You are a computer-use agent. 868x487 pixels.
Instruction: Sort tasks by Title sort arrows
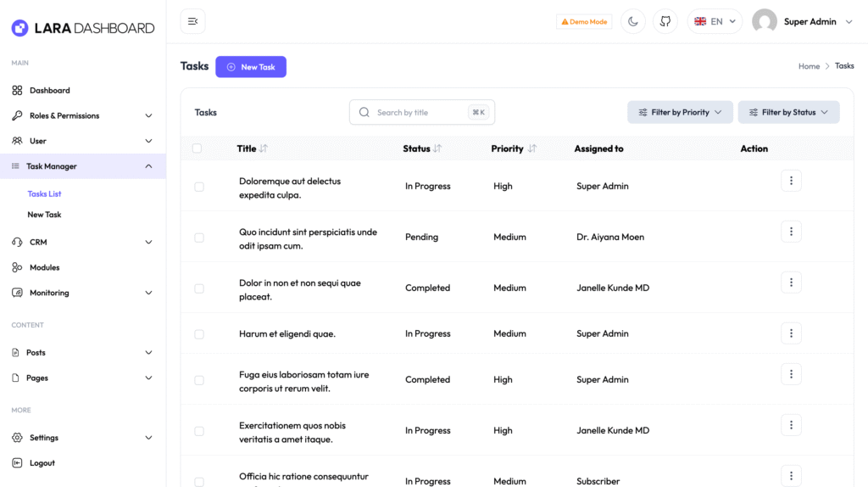[x=264, y=148]
